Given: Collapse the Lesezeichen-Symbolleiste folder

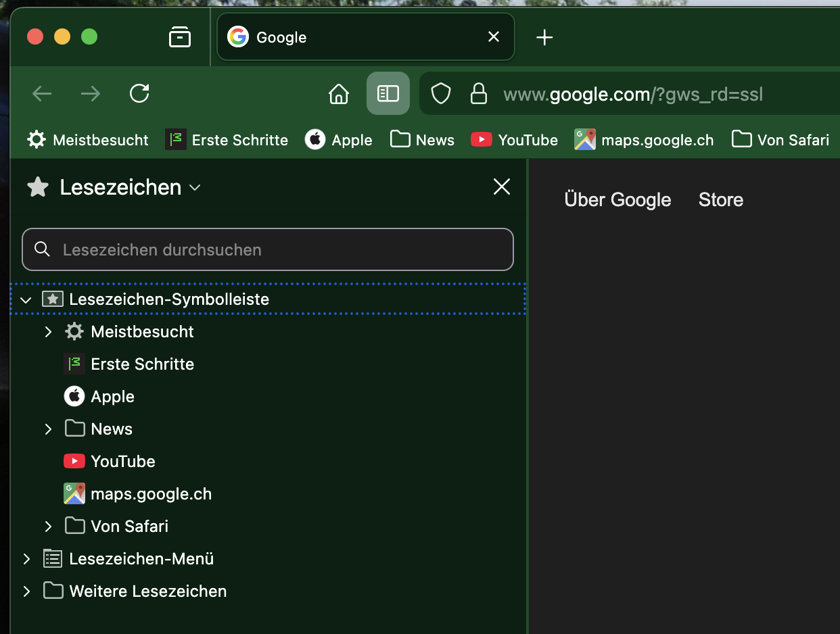Looking at the screenshot, I should tap(26, 299).
